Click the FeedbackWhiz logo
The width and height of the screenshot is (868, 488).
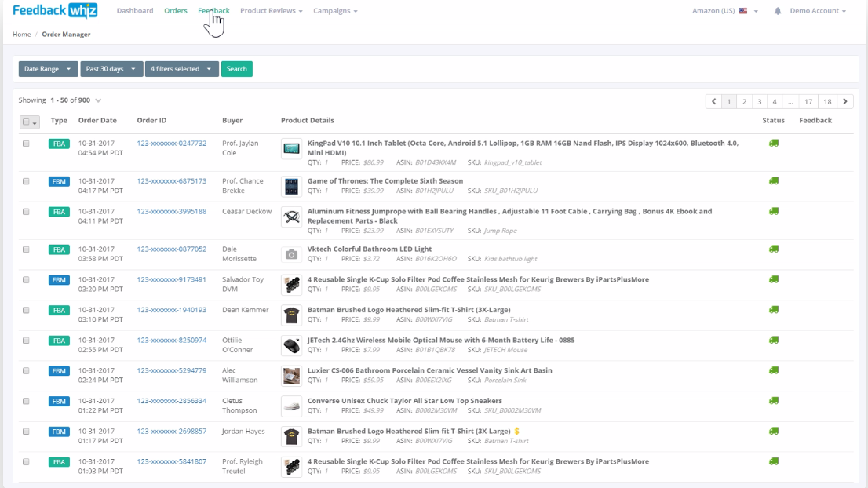coord(55,10)
